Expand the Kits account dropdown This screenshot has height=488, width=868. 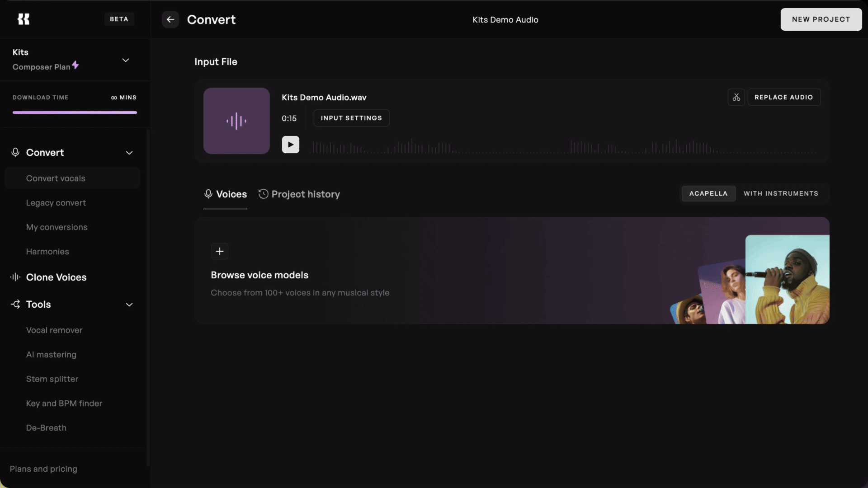point(126,60)
